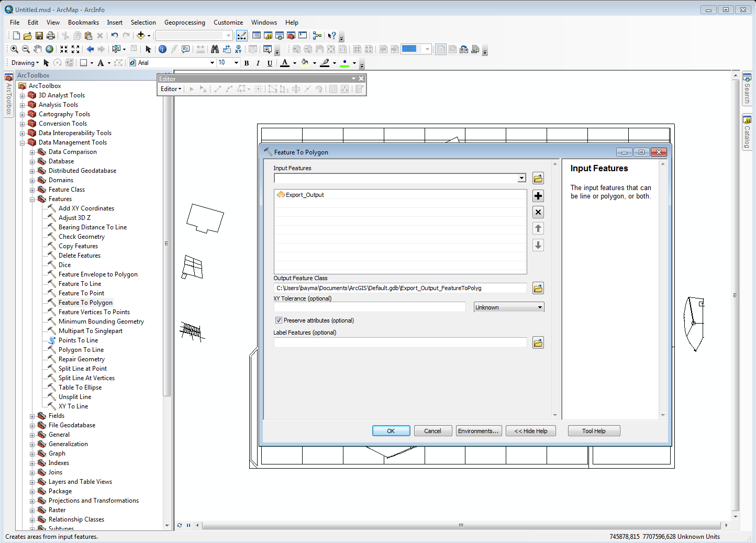The height and width of the screenshot is (543, 756).
Task: Open the Arial font name dropdown
Action: click(x=212, y=63)
